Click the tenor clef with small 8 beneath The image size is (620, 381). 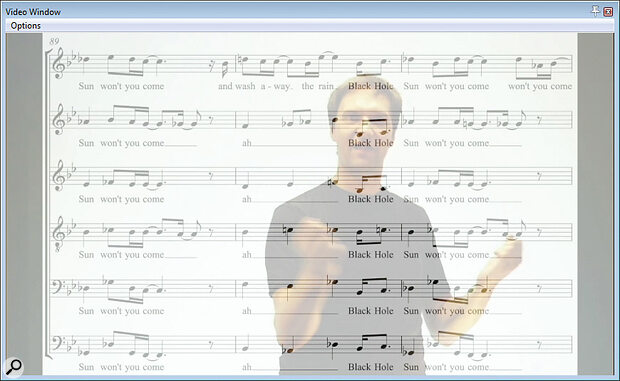click(x=58, y=233)
